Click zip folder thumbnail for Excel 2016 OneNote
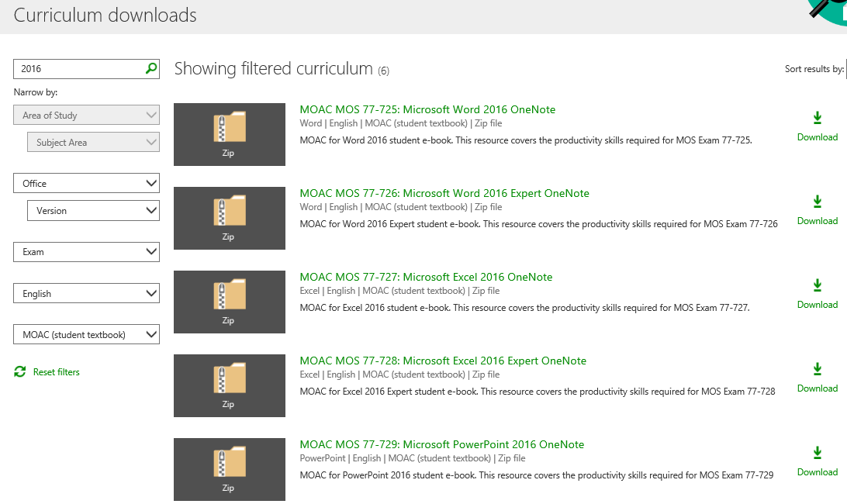 coord(230,302)
